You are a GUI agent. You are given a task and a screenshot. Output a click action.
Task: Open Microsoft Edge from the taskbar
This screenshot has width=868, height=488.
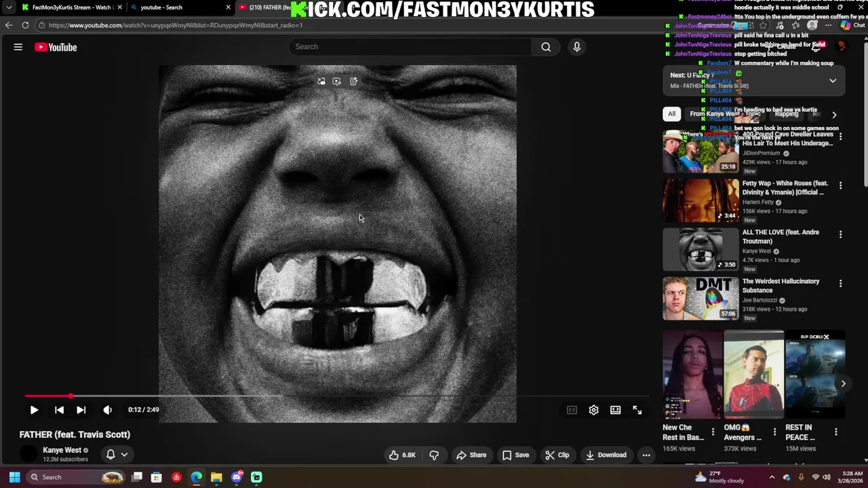(196, 477)
